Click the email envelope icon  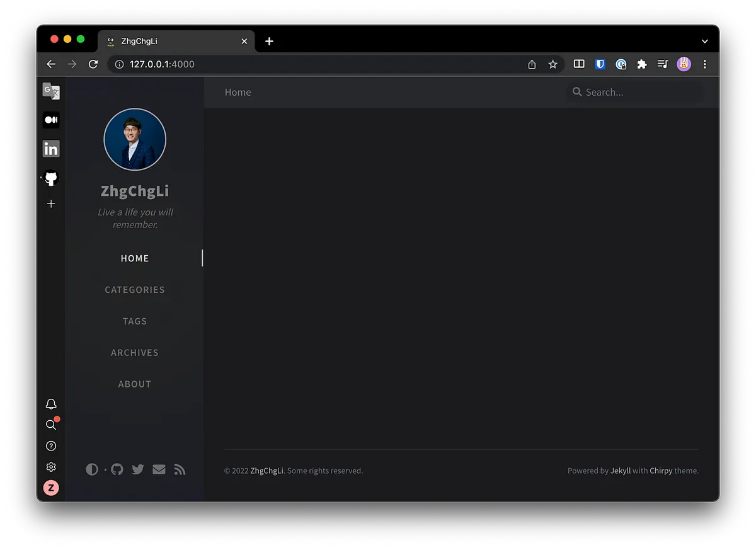(159, 469)
